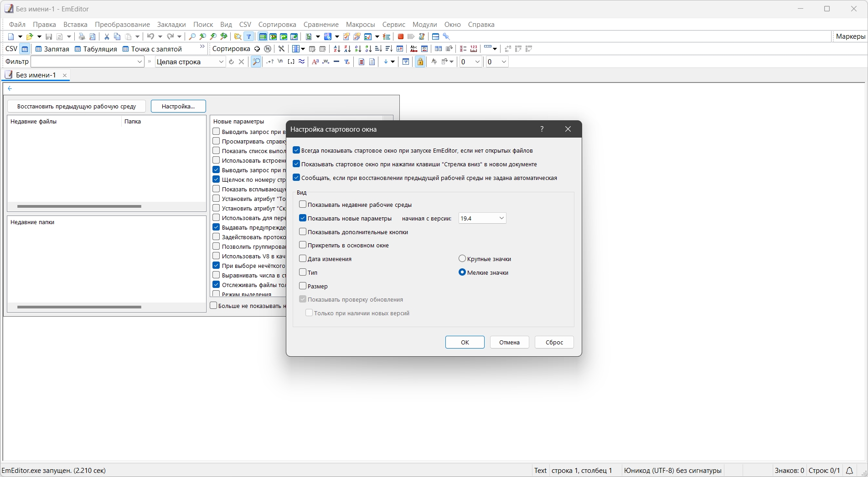Image resolution: width=868 pixels, height=477 pixels.
Task: Click the Запятая CSV mode button
Action: (52, 49)
